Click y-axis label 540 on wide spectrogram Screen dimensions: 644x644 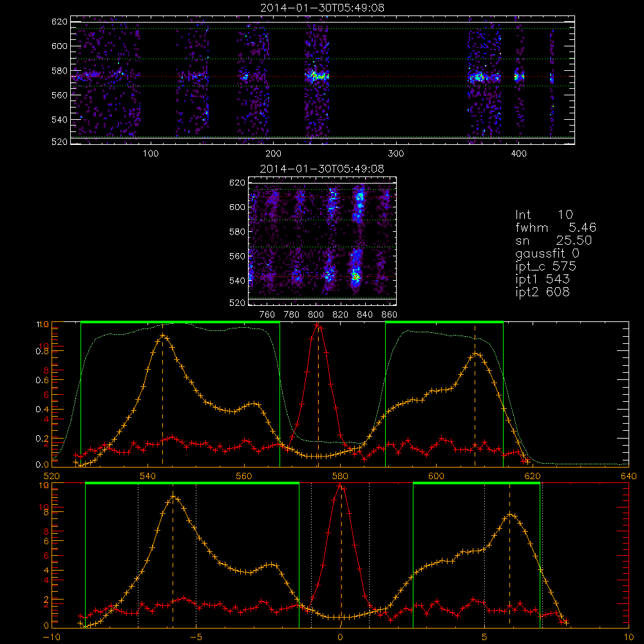(x=59, y=120)
